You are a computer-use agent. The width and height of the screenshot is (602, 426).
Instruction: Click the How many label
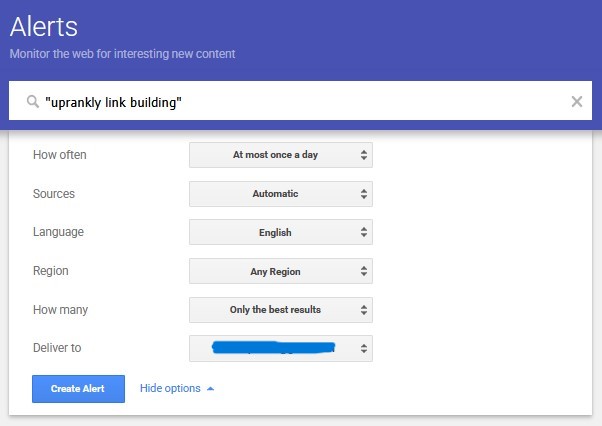click(60, 310)
